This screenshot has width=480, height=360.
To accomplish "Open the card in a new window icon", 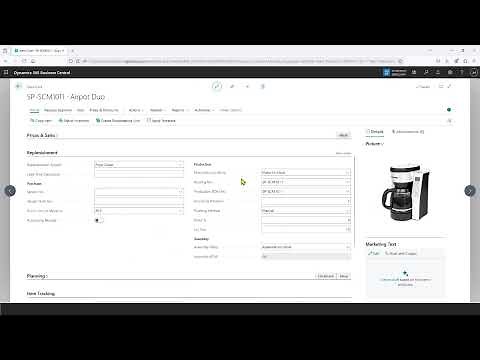I will 441,86.
